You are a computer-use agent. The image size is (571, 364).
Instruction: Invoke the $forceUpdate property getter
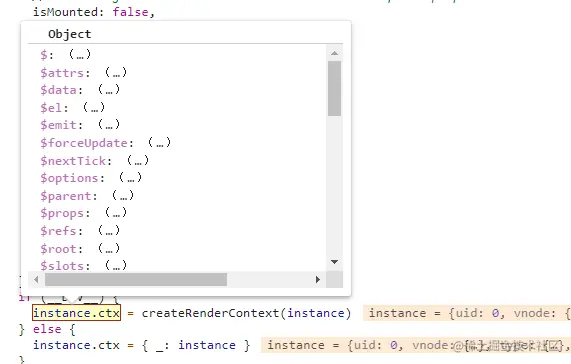click(160, 143)
